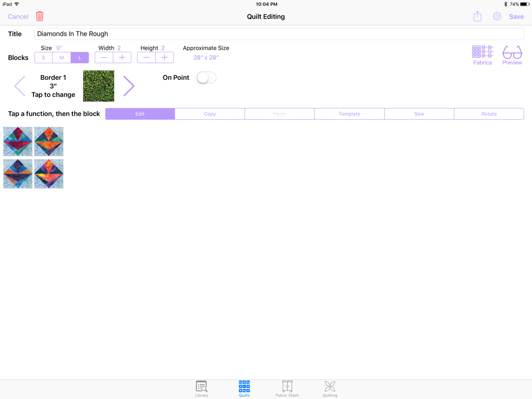Edit the Title field text
The image size is (532, 399).
279,34
